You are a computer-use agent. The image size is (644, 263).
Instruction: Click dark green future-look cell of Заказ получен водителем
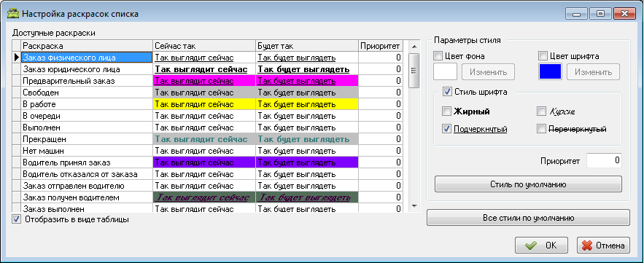307,197
